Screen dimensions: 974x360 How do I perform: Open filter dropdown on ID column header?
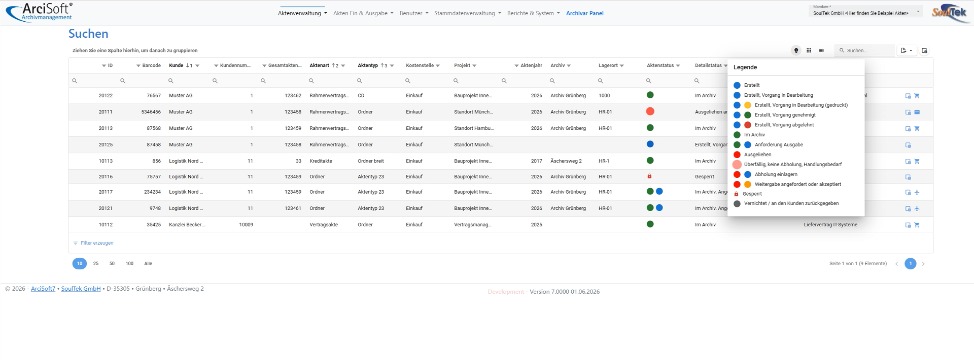(x=104, y=65)
